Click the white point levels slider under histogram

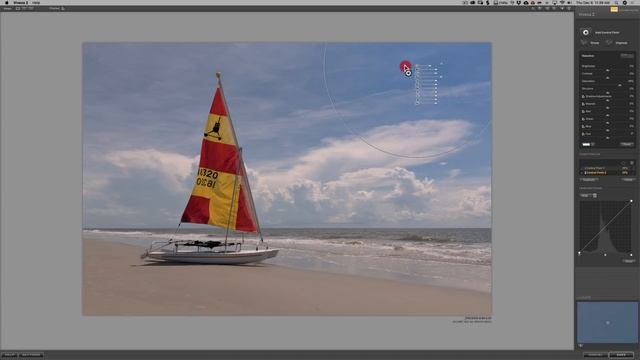pos(631,255)
